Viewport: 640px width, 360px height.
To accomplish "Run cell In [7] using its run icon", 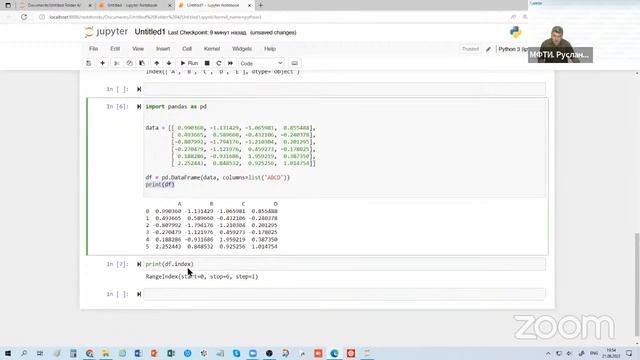I will point(139,264).
